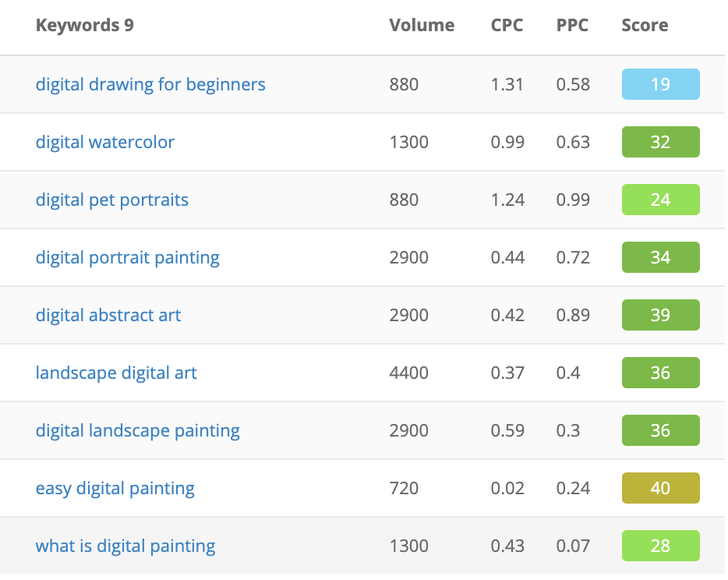Sort by the Score column header

644,25
